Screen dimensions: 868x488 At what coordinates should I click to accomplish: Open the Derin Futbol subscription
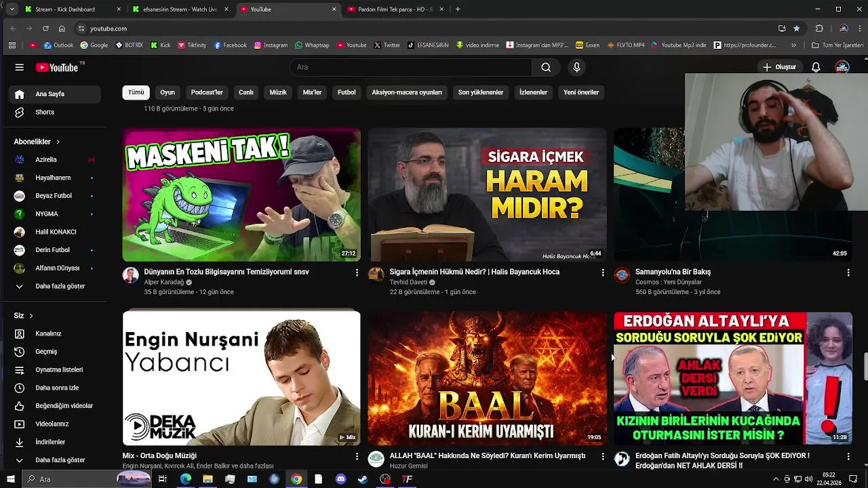56,250
